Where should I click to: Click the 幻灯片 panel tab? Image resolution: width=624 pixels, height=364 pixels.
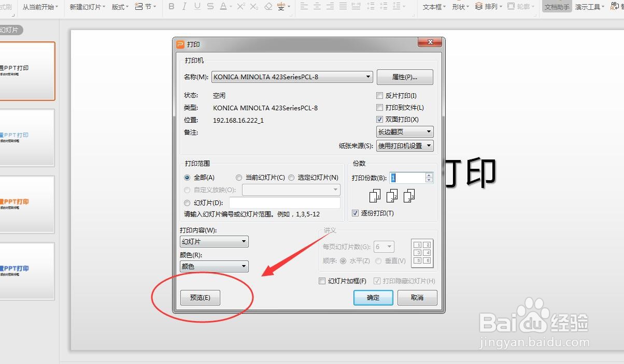click(x=10, y=30)
